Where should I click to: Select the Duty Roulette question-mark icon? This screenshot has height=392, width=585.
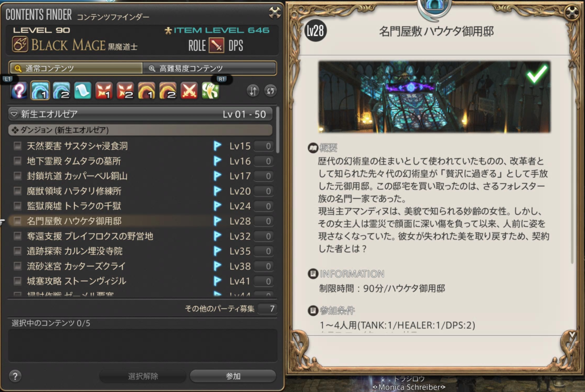[x=19, y=90]
